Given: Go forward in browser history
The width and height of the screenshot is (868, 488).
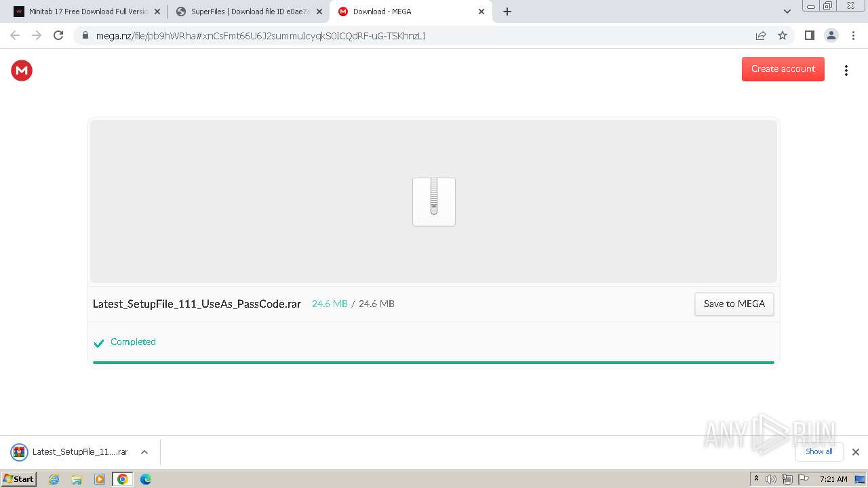Looking at the screenshot, I should pyautogui.click(x=37, y=35).
